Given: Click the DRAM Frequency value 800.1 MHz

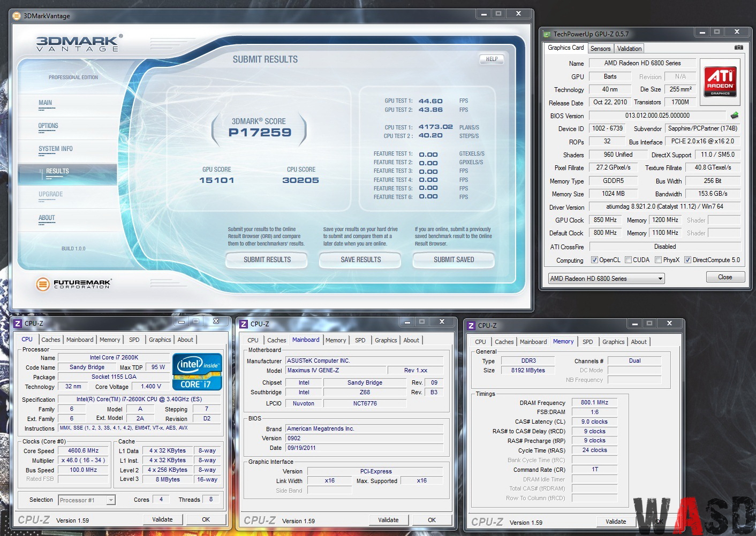Looking at the screenshot, I should tap(594, 403).
